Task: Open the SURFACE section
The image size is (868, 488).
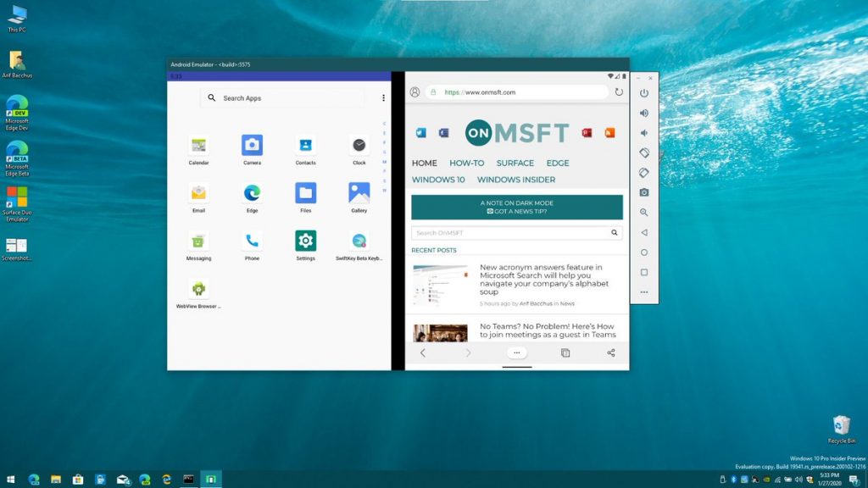Action: pos(515,164)
